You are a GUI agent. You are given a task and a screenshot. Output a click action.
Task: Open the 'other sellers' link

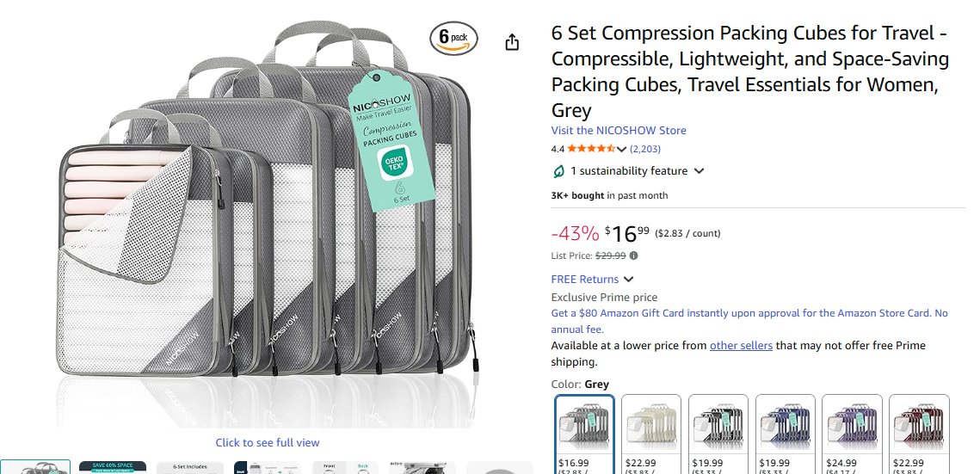pos(741,346)
